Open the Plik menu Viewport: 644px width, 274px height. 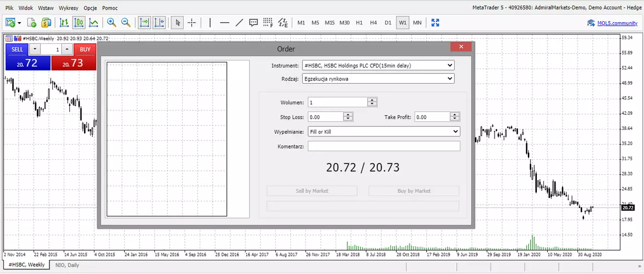pyautogui.click(x=10, y=8)
